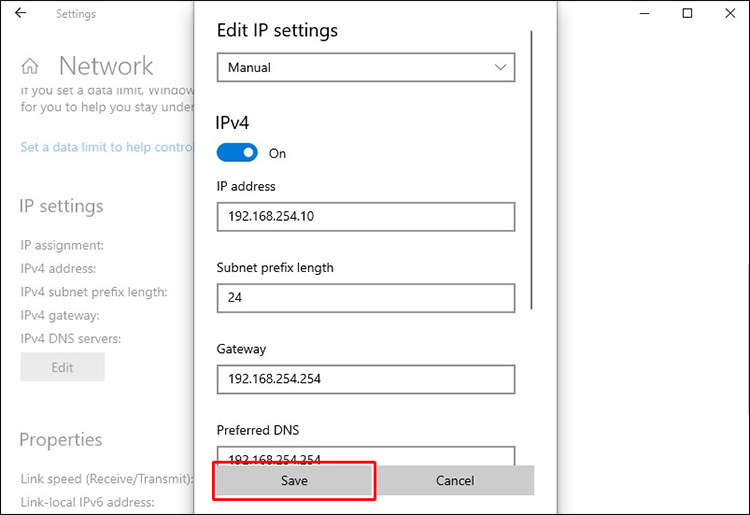The width and height of the screenshot is (750, 515).
Task: Cancel the IP settings dialog
Action: [455, 480]
